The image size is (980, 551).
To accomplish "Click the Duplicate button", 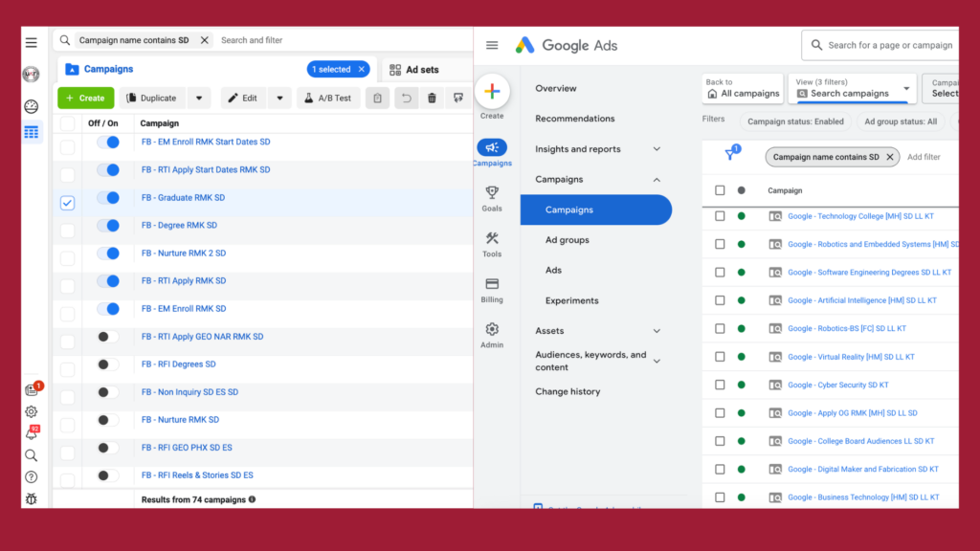I will point(152,99).
